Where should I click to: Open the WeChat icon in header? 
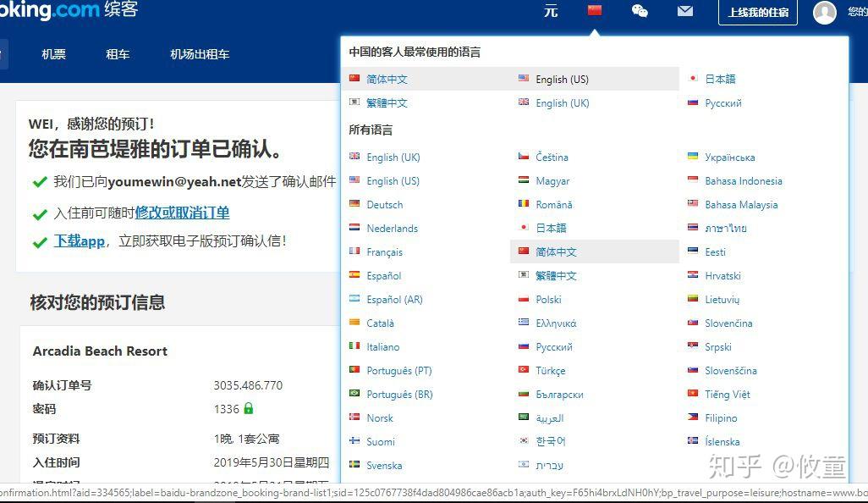click(x=640, y=11)
